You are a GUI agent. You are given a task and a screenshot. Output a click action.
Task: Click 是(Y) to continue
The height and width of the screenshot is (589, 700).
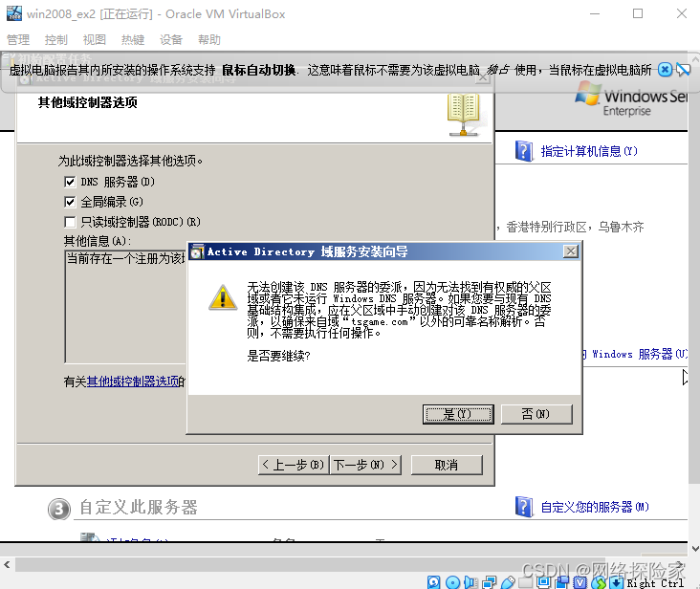point(458,414)
